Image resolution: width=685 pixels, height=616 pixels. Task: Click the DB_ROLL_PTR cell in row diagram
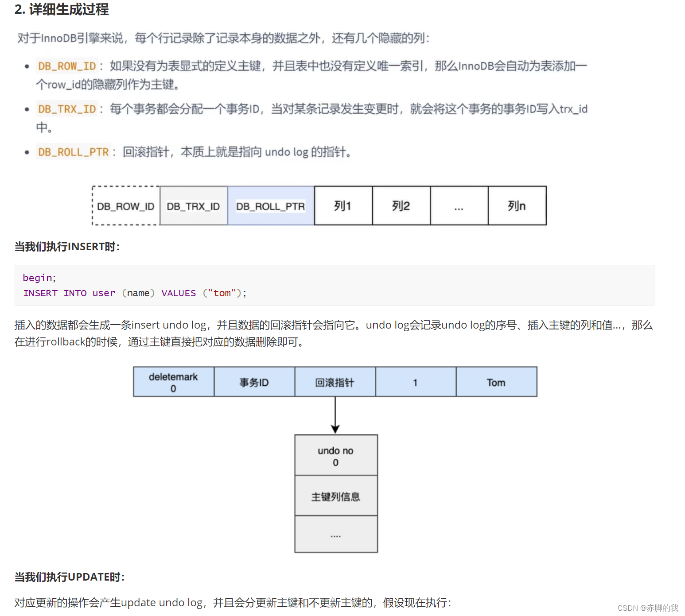pyautogui.click(x=270, y=206)
